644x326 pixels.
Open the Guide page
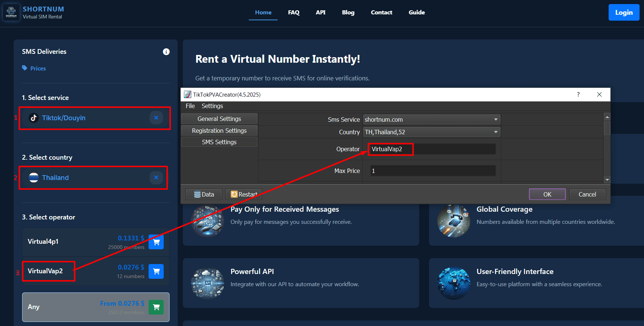pos(417,13)
